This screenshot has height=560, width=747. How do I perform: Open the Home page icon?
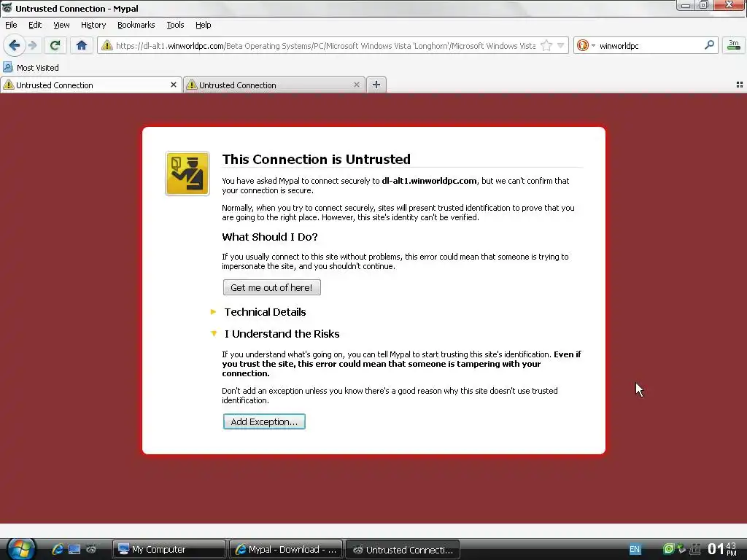tap(82, 46)
